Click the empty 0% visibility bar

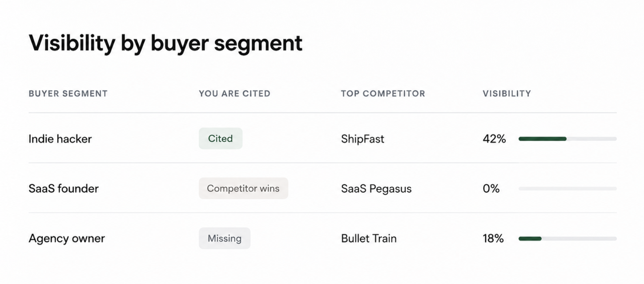click(x=568, y=188)
